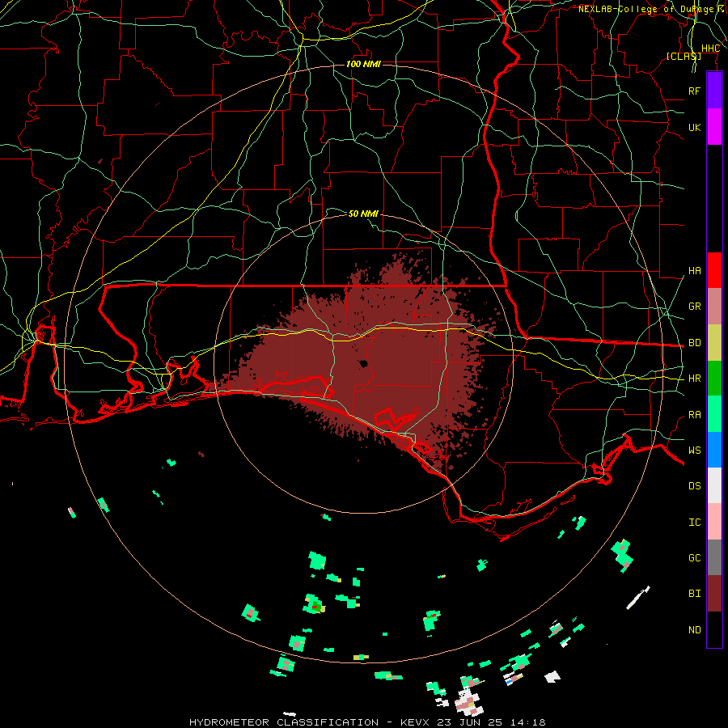728x728 pixels.
Task: Click the RF purple color swatch
Action: point(714,91)
